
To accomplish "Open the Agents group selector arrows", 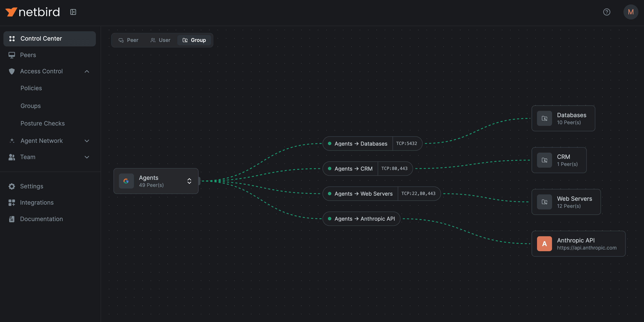I will pos(189,181).
